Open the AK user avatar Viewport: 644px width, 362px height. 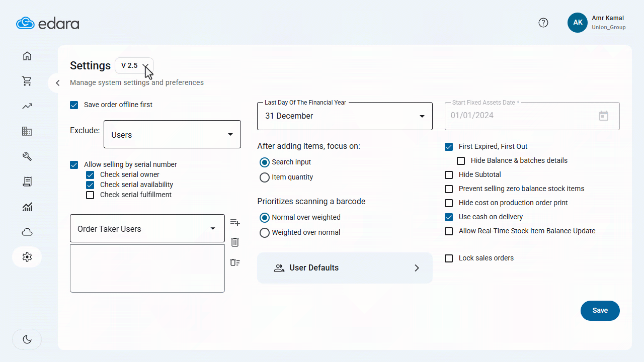coord(578,23)
